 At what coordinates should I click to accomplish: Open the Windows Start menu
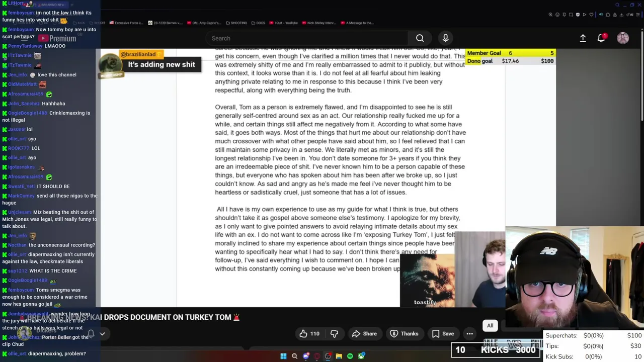pos(283,356)
